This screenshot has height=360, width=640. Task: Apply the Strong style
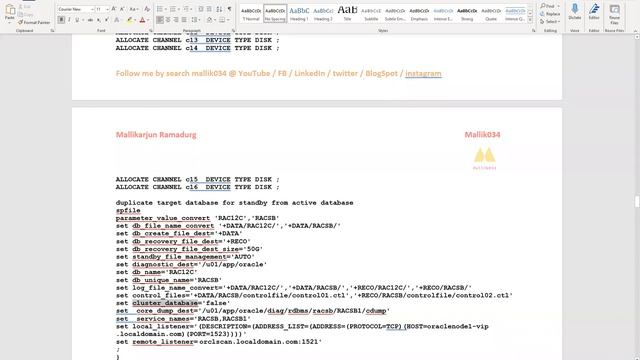coord(467,14)
